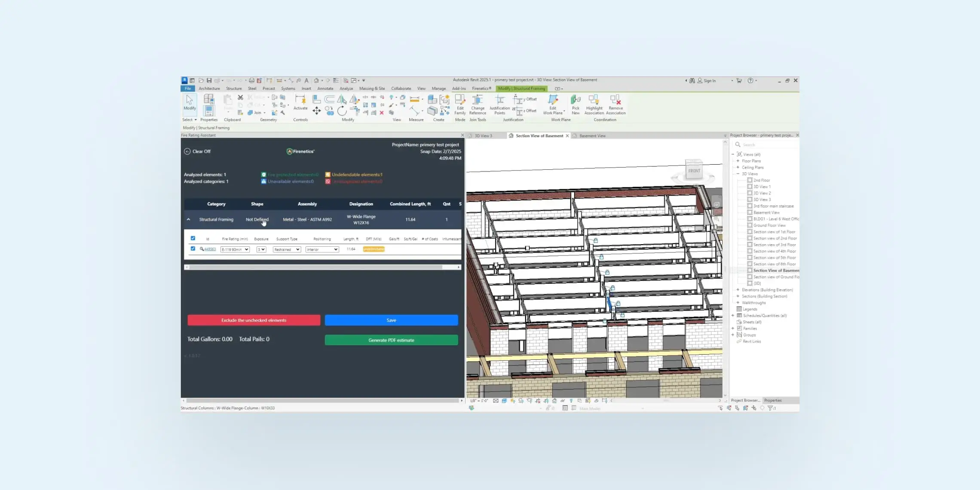Open the Support Type Restrained dropdown

[x=286, y=249]
